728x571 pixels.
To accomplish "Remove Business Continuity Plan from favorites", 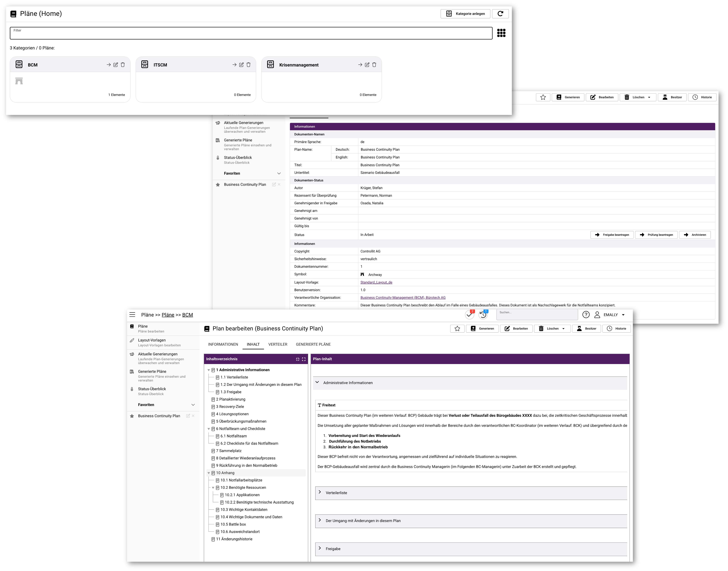I will pos(193,416).
